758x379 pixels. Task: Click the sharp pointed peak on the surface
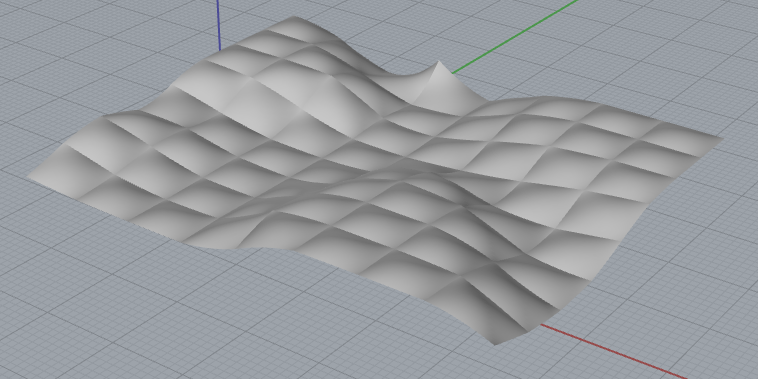pos(439,63)
